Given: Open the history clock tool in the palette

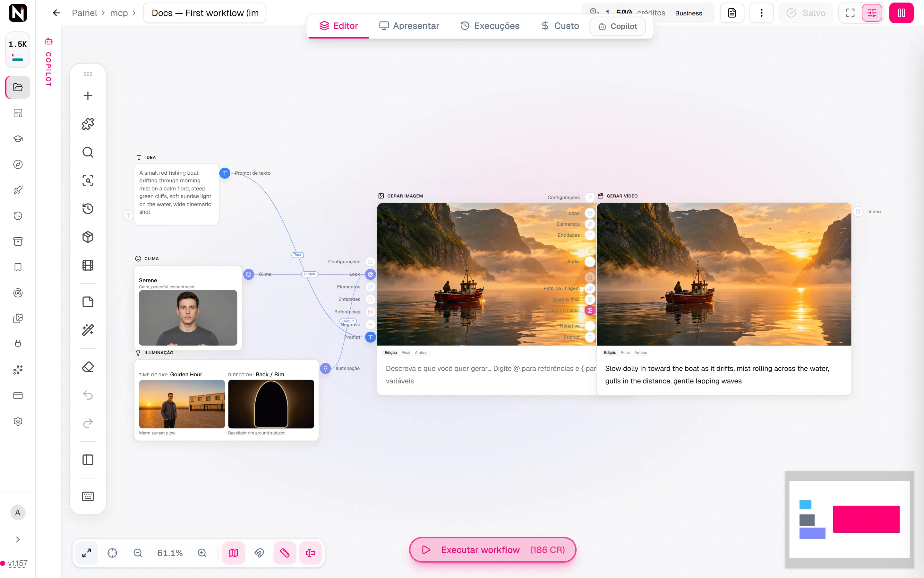Looking at the screenshot, I should click(88, 209).
